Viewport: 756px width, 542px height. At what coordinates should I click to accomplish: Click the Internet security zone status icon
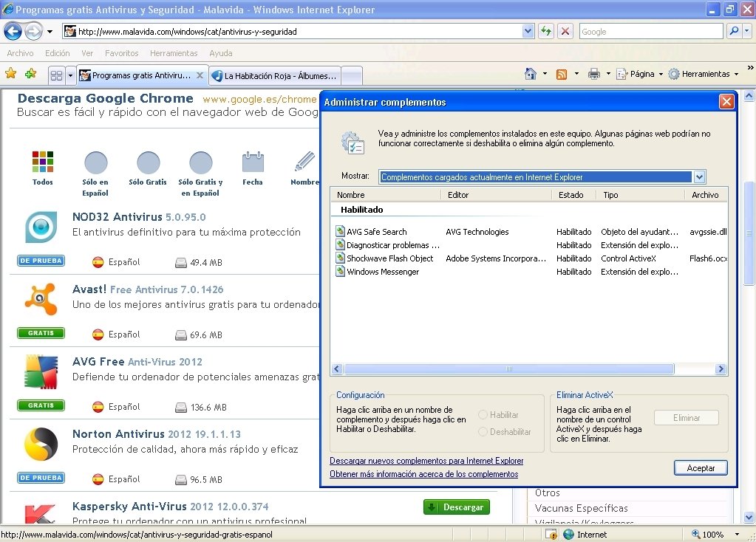coord(568,535)
